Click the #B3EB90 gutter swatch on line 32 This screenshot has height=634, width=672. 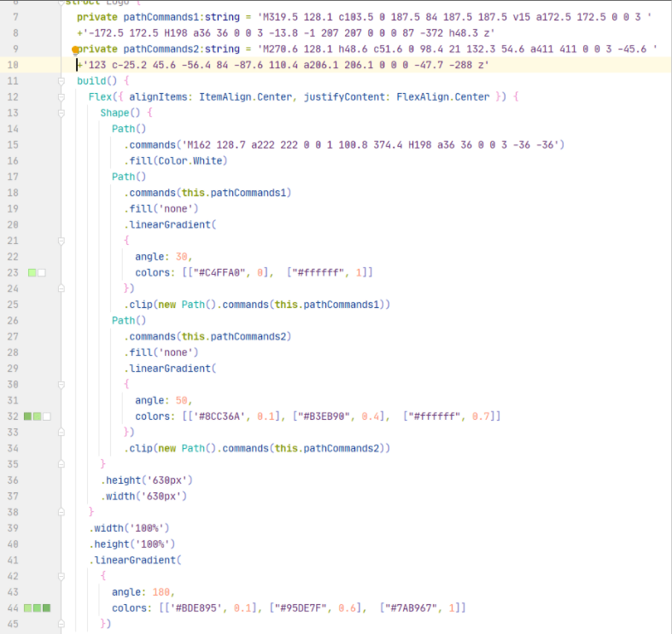38,416
